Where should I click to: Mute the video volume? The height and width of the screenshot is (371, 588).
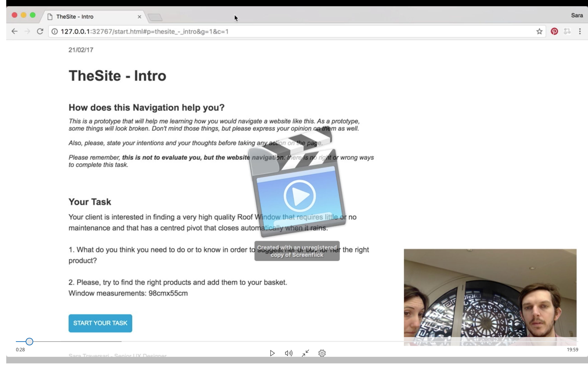click(289, 353)
